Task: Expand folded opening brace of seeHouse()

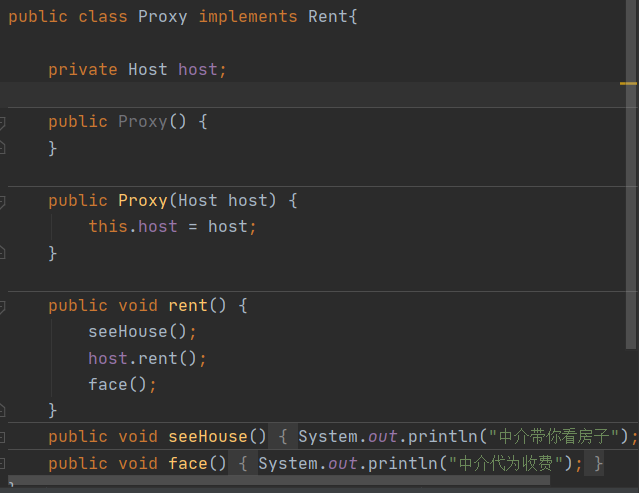Action: click(x=283, y=437)
